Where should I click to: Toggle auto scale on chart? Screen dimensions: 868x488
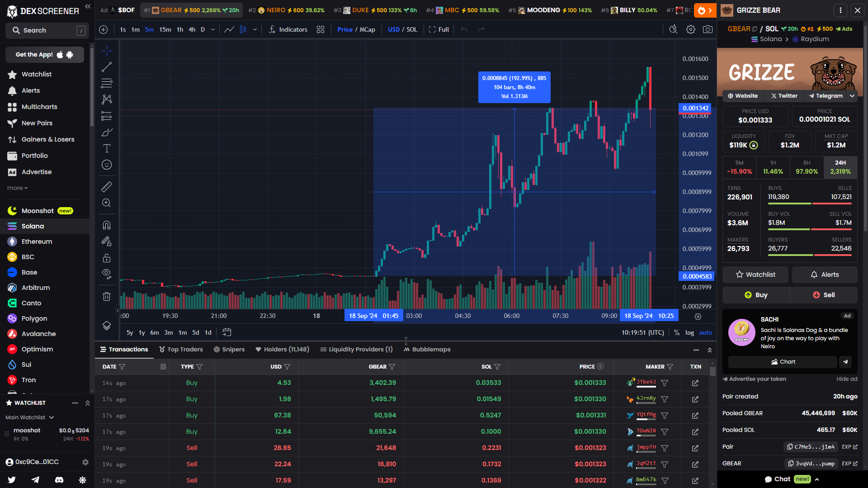coord(705,332)
